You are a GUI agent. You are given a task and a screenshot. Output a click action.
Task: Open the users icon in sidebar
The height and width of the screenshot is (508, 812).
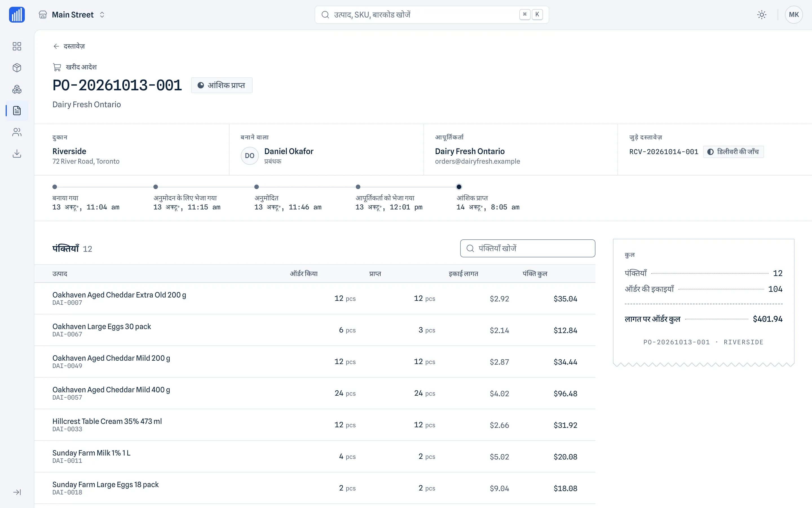click(x=17, y=132)
